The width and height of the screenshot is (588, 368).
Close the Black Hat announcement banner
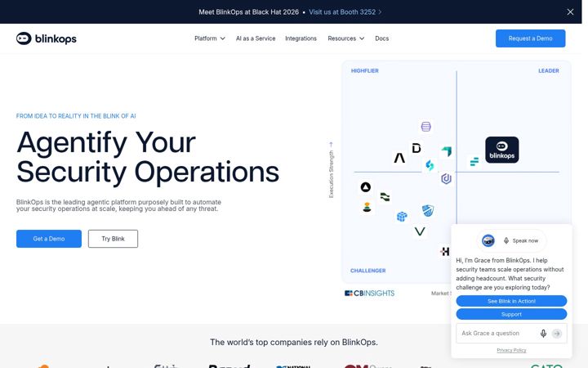[570, 12]
